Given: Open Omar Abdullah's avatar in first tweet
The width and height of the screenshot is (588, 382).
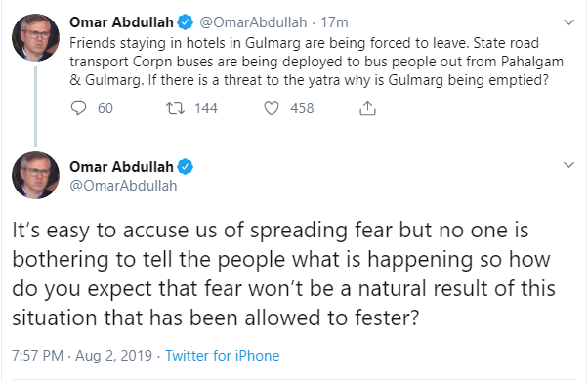Looking at the screenshot, I should tap(35, 37).
